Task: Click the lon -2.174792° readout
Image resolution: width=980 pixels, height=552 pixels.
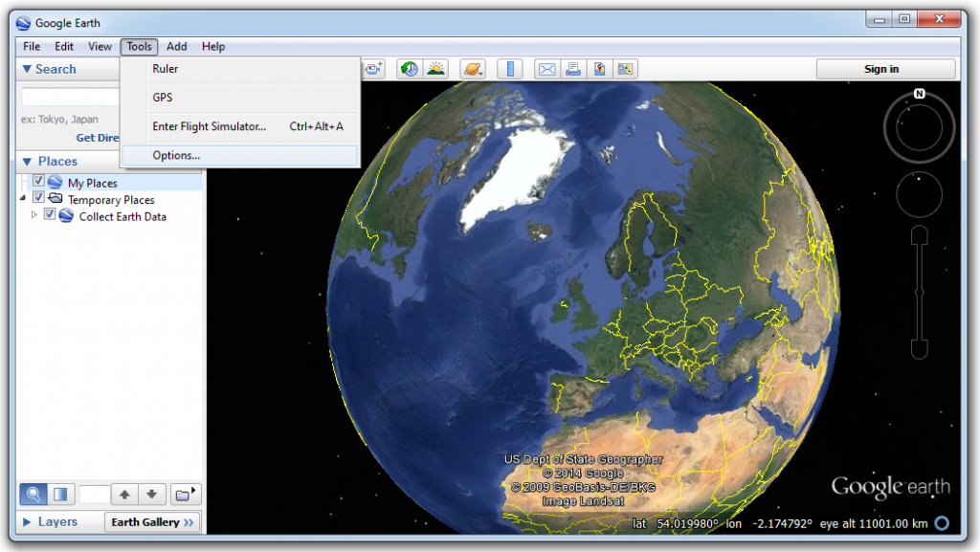Action: click(x=769, y=524)
